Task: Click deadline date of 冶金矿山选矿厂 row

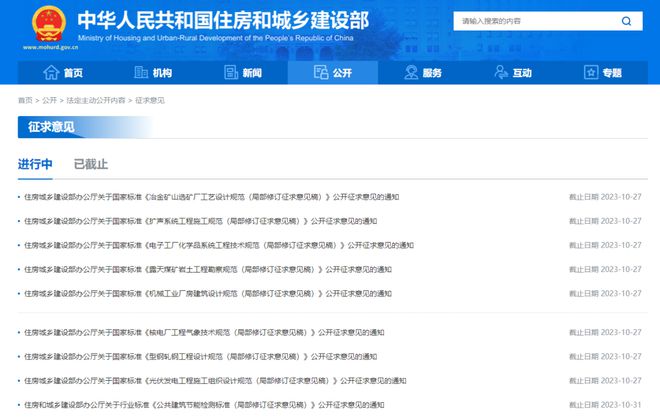Action: point(605,197)
